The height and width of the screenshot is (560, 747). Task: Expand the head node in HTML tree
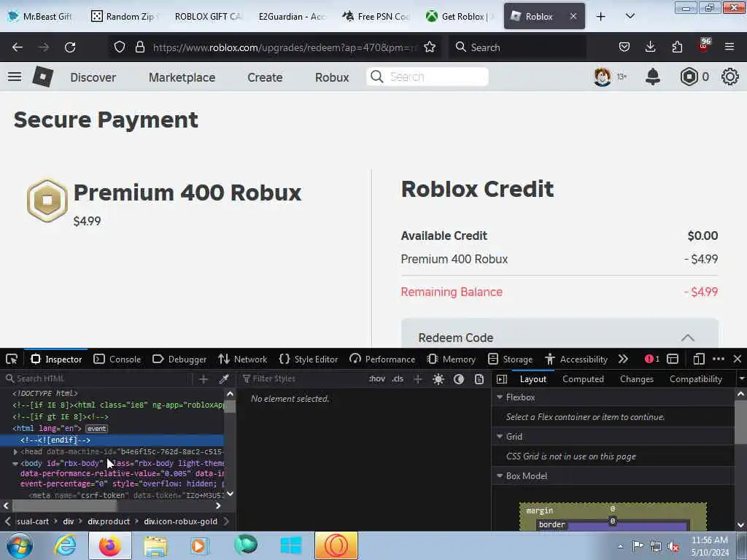(x=15, y=452)
